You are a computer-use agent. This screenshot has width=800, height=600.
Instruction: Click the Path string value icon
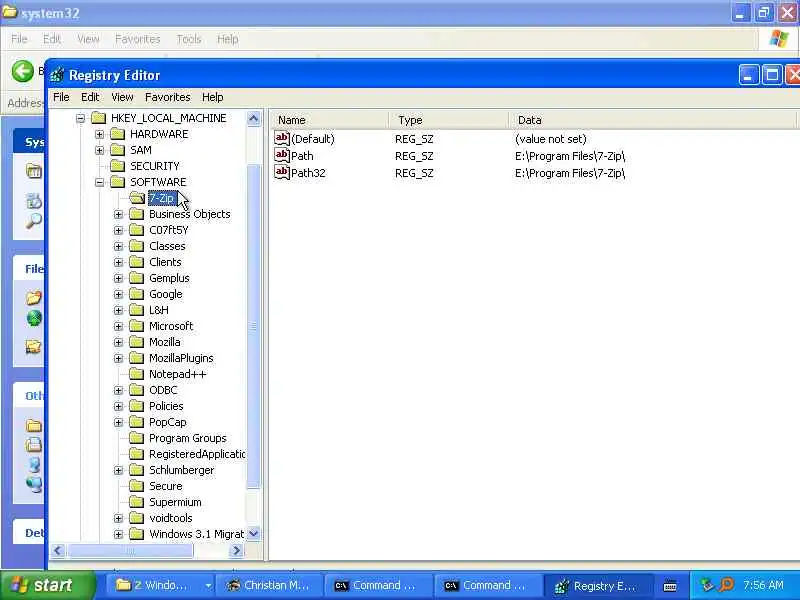click(x=282, y=155)
